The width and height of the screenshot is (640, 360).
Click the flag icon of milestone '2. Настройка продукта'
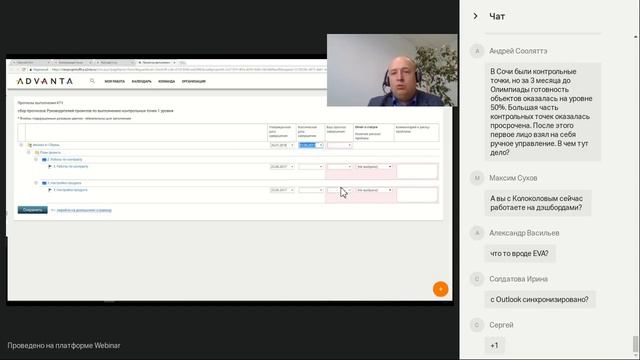coord(50,190)
